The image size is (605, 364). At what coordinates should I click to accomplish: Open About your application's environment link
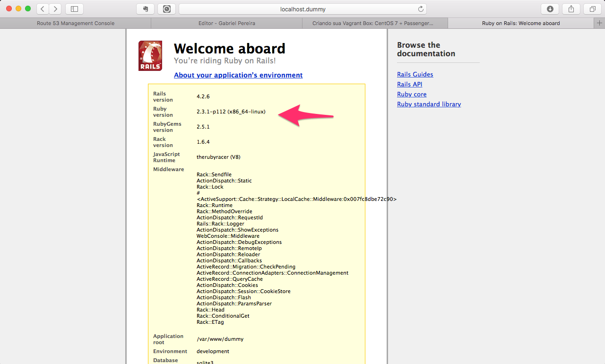238,75
